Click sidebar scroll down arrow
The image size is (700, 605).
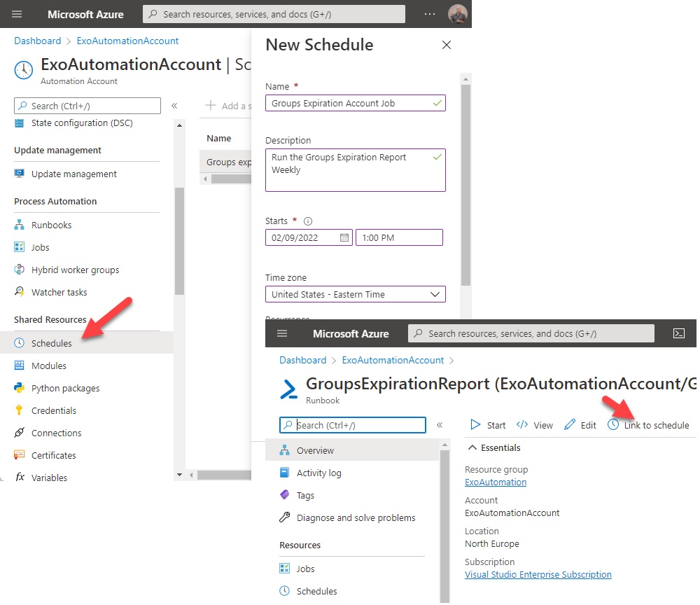[179, 475]
